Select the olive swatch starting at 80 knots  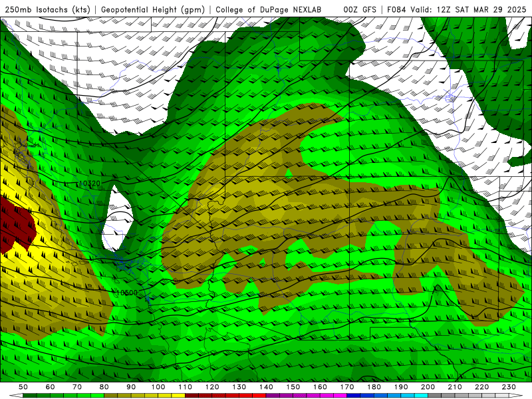[x=110, y=396]
